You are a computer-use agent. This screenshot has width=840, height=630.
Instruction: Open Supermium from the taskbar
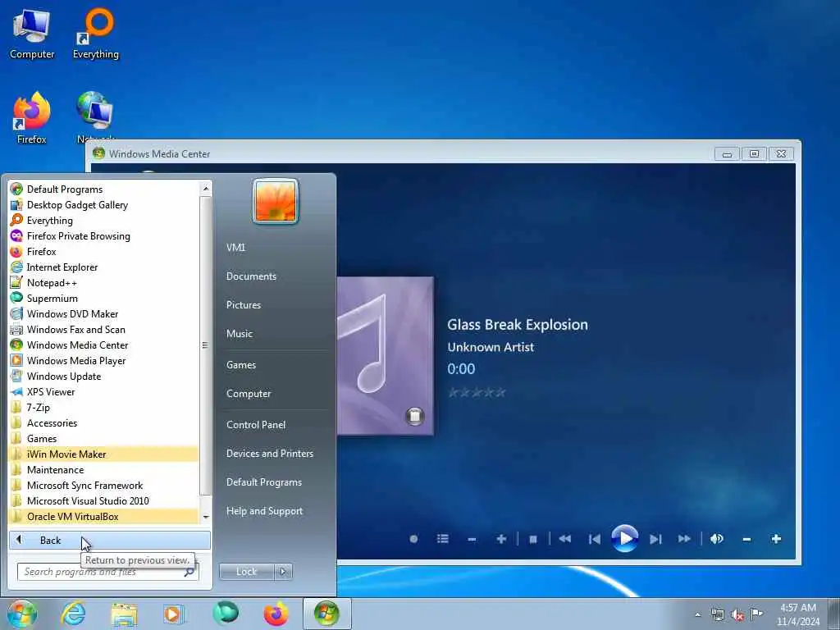(226, 614)
